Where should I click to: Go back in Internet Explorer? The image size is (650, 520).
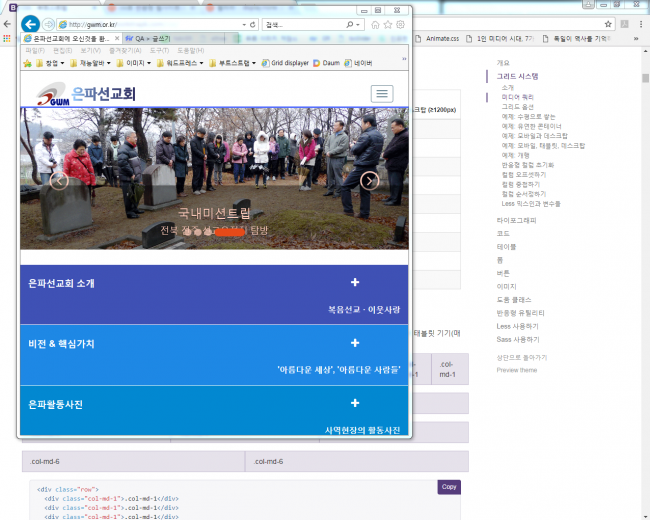tap(30, 24)
